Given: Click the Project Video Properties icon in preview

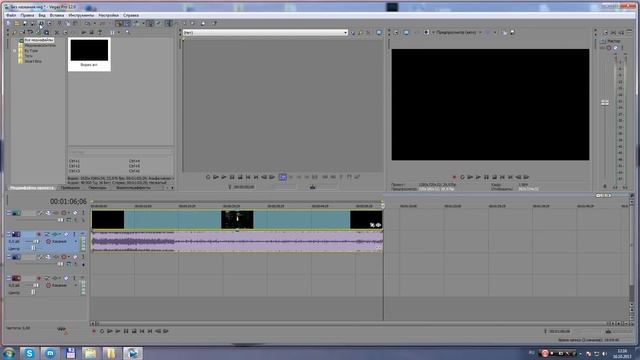Looking at the screenshot, I should click(396, 32).
